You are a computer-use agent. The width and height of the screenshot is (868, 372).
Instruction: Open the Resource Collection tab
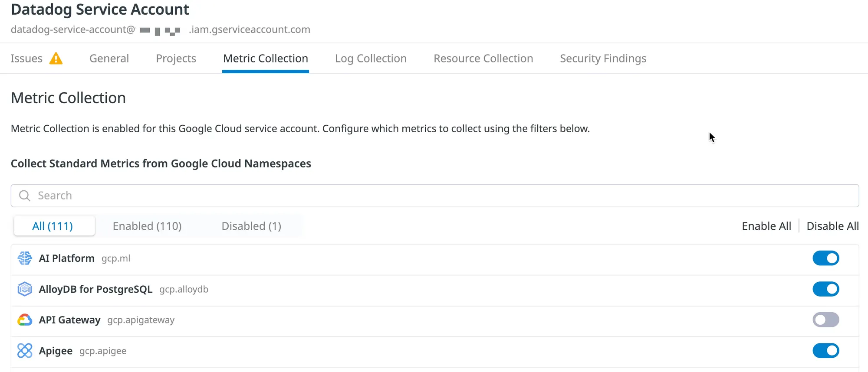[x=483, y=59]
